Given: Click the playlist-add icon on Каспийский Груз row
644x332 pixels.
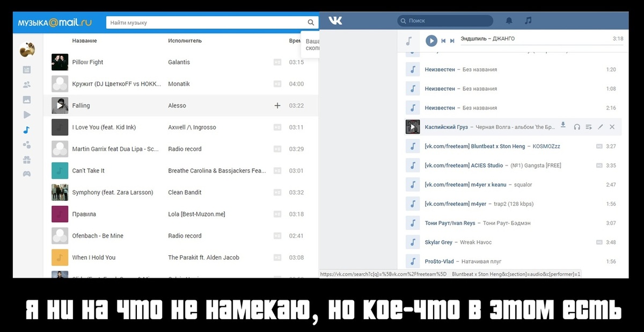Looking at the screenshot, I should [589, 127].
